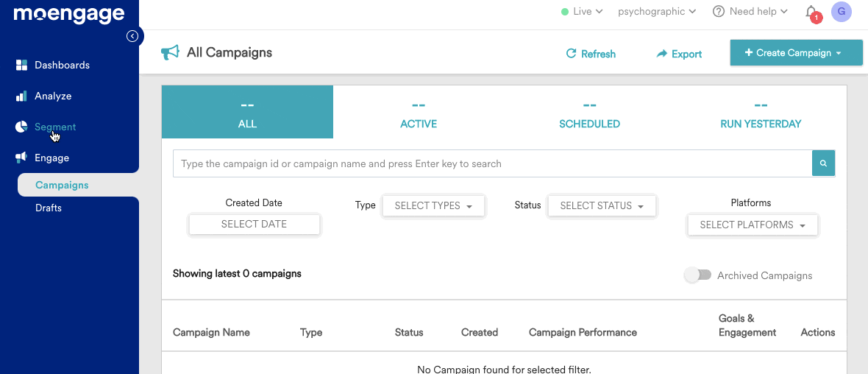Click the campaign search input field

click(x=491, y=163)
